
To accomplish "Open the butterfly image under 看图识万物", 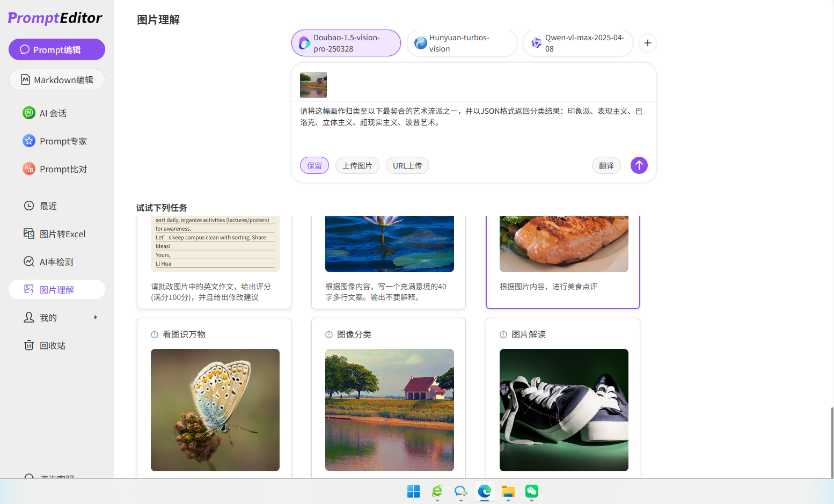I will pyautogui.click(x=215, y=410).
